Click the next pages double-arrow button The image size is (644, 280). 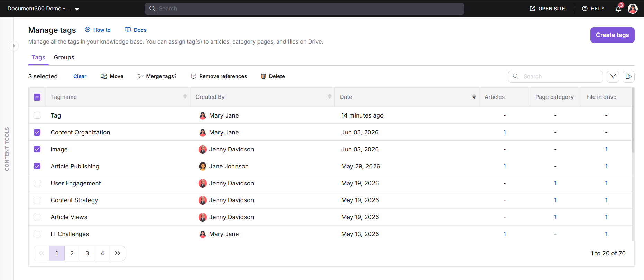coord(118,253)
